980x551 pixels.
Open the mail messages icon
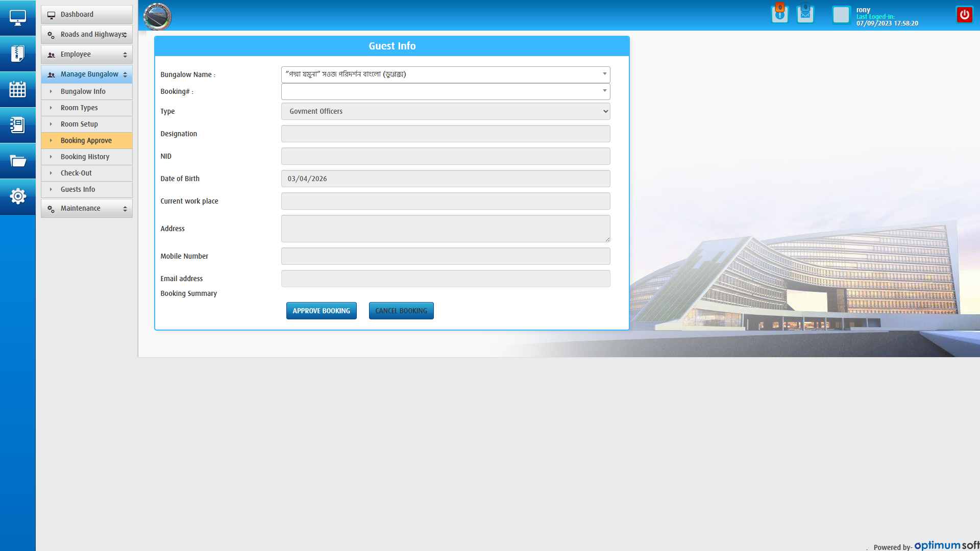pyautogui.click(x=805, y=14)
